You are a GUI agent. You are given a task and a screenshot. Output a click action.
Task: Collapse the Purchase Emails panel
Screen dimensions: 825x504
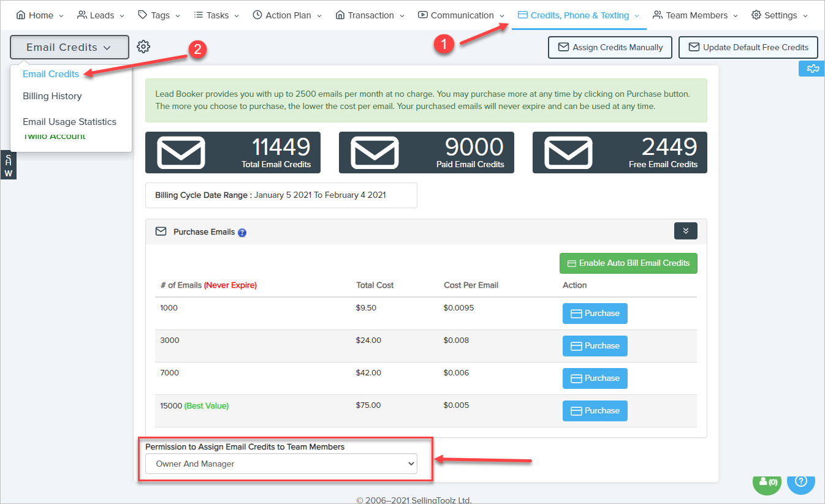tap(685, 231)
